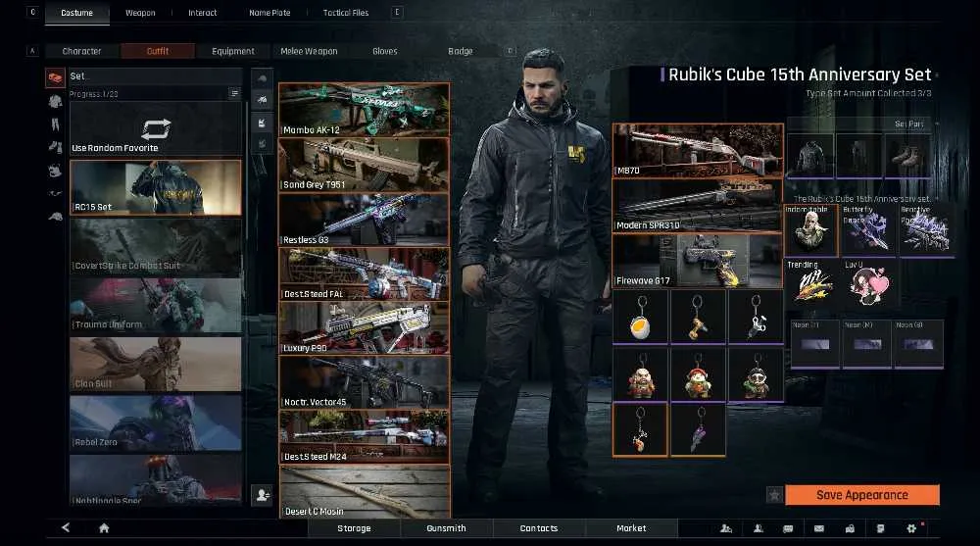Click the Use Random Favorite swap icon
The width and height of the screenshot is (980, 546).
[x=156, y=129]
